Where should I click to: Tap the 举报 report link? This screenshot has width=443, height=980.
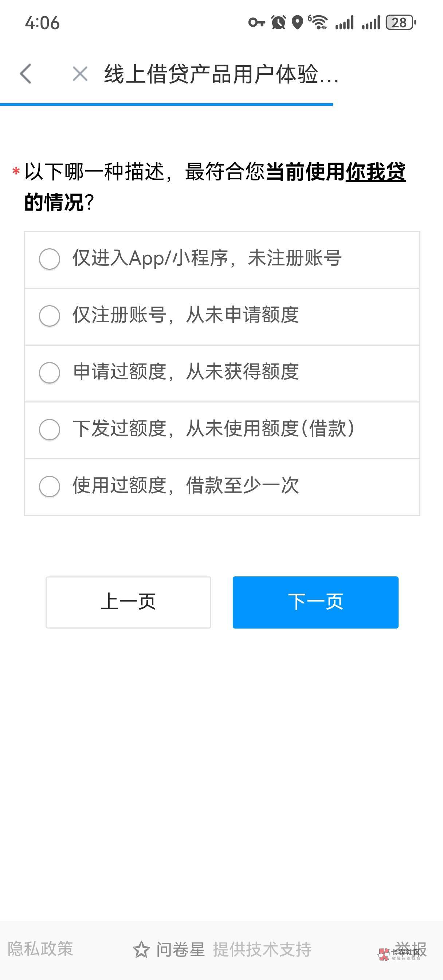point(410,949)
